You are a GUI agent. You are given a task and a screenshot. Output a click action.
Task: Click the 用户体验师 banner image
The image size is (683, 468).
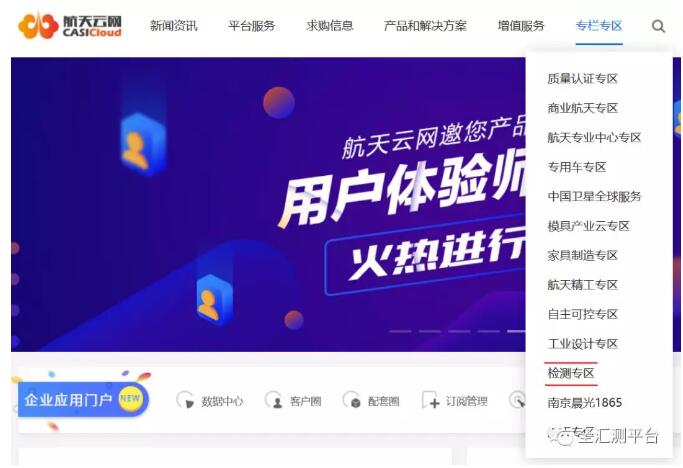268,204
